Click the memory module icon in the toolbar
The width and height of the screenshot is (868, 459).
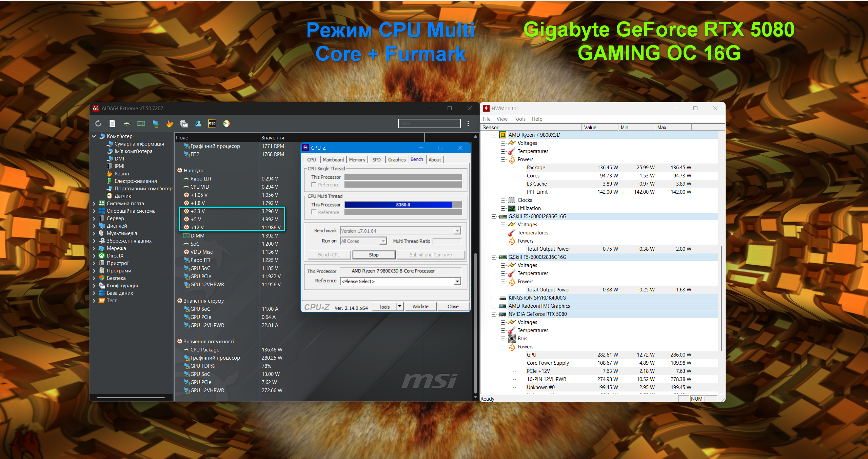coord(141,123)
